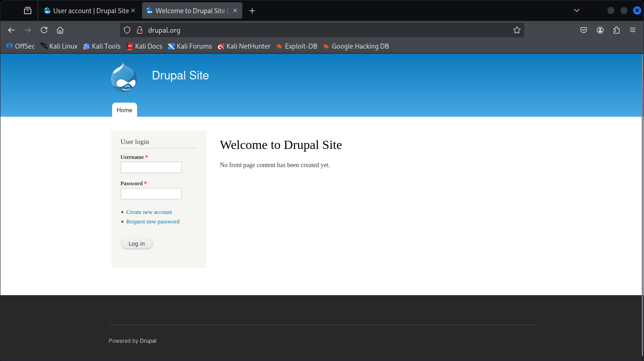The height and width of the screenshot is (361, 644).
Task: Switch to the User account tab
Action: click(x=90, y=10)
